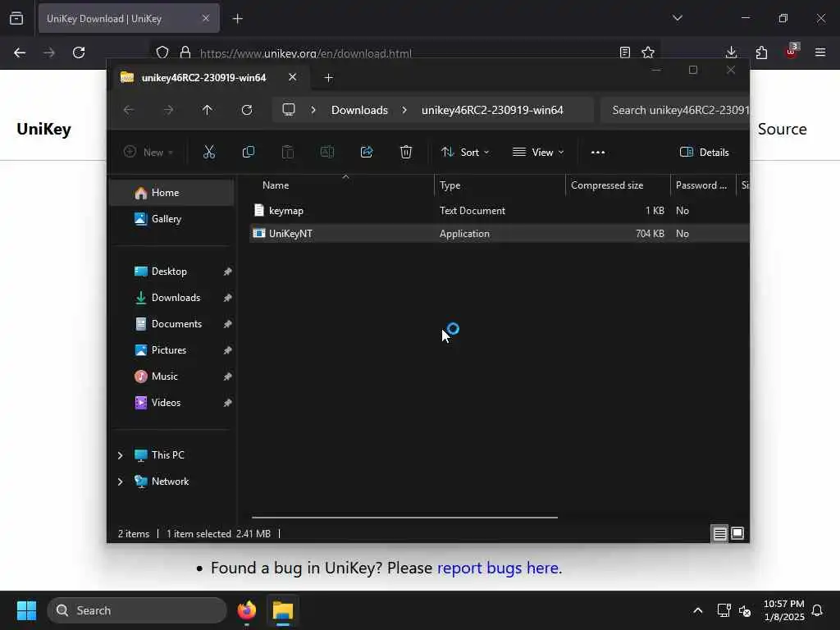Switch to large thumbnails view in status bar
This screenshot has height=630, width=840.
(x=737, y=533)
